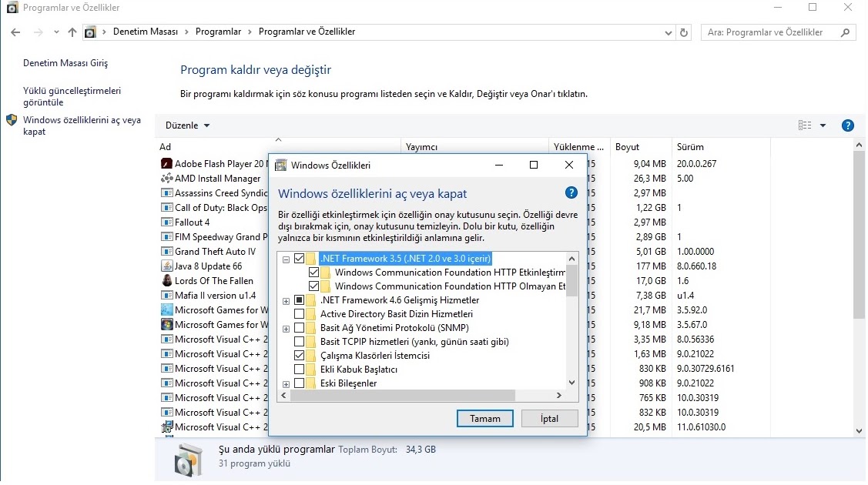Toggle WCF HTTP Etkinleştirme checkbox
This screenshot has height=485, width=868.
314,272
